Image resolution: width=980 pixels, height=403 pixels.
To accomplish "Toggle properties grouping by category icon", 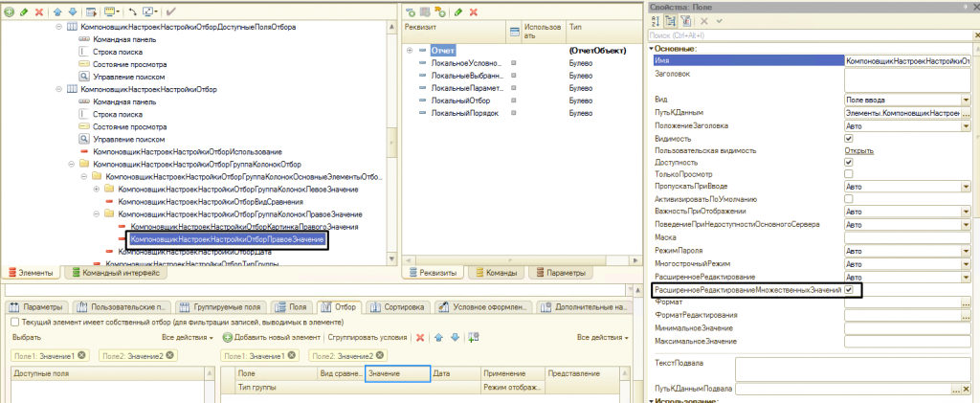I will 670,21.
